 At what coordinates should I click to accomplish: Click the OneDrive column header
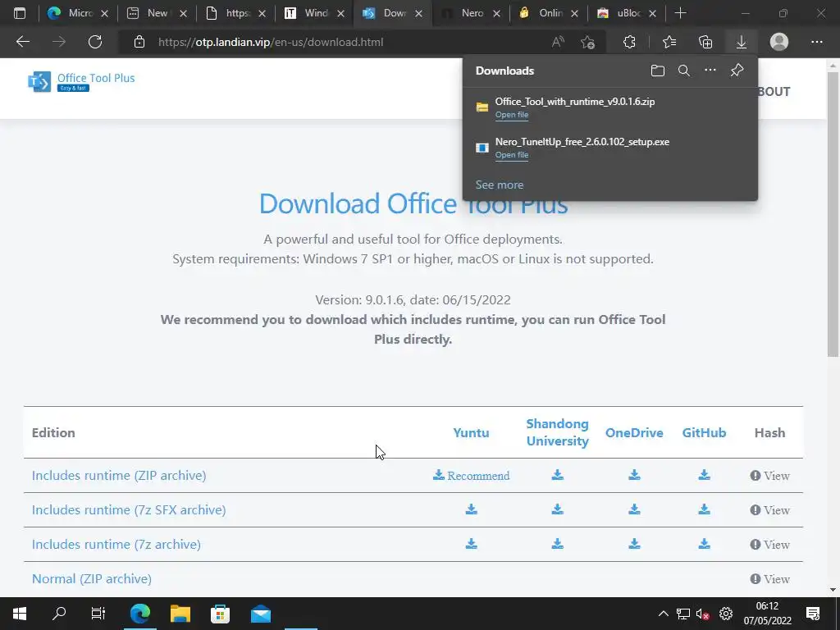point(634,432)
